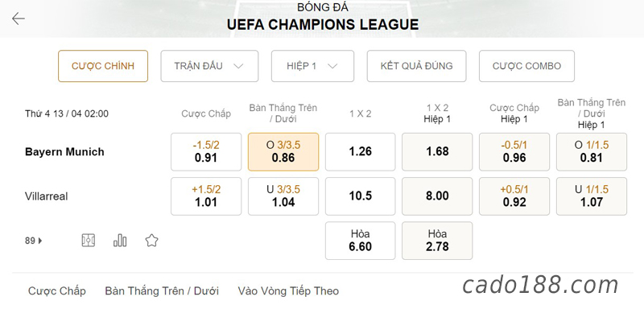Select Bayern Munich 1X2 odds 1.26
The image size is (644, 309).
click(x=360, y=152)
